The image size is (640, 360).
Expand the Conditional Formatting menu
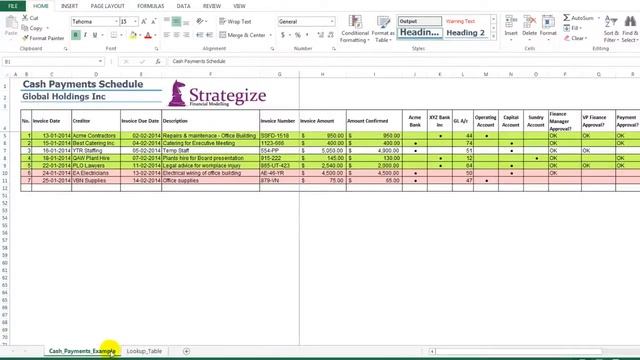[x=355, y=29]
